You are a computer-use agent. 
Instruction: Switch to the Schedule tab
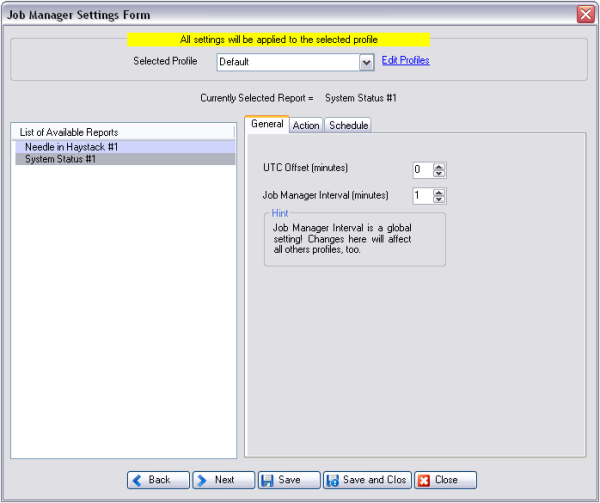348,126
